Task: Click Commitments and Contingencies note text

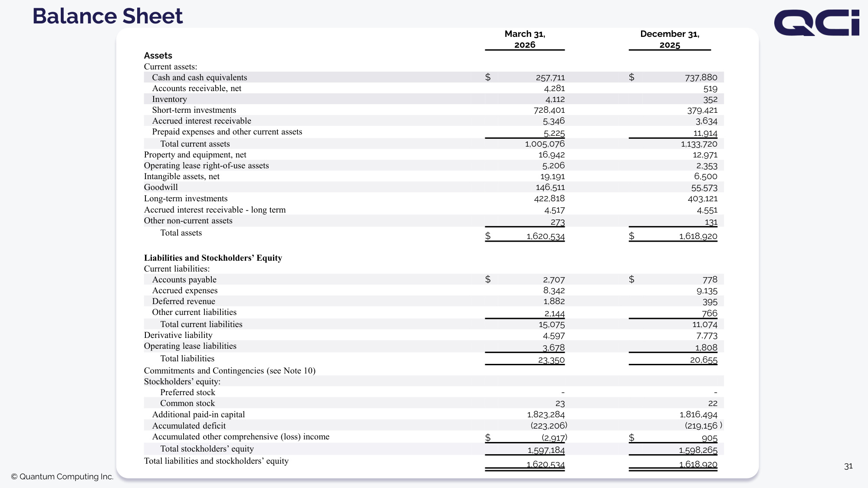Action: 230,370
